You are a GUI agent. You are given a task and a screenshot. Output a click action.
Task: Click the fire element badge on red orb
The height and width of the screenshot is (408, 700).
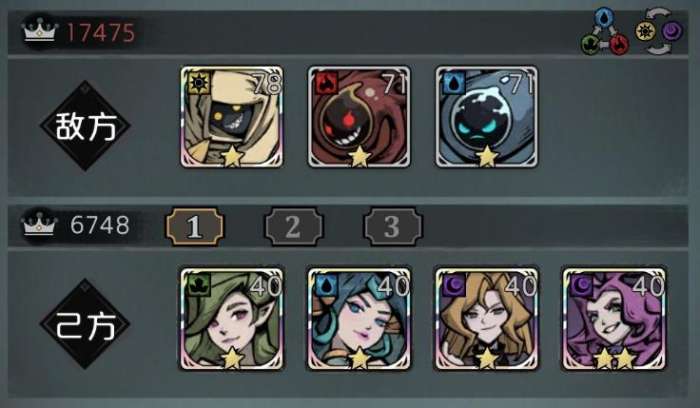click(x=326, y=83)
